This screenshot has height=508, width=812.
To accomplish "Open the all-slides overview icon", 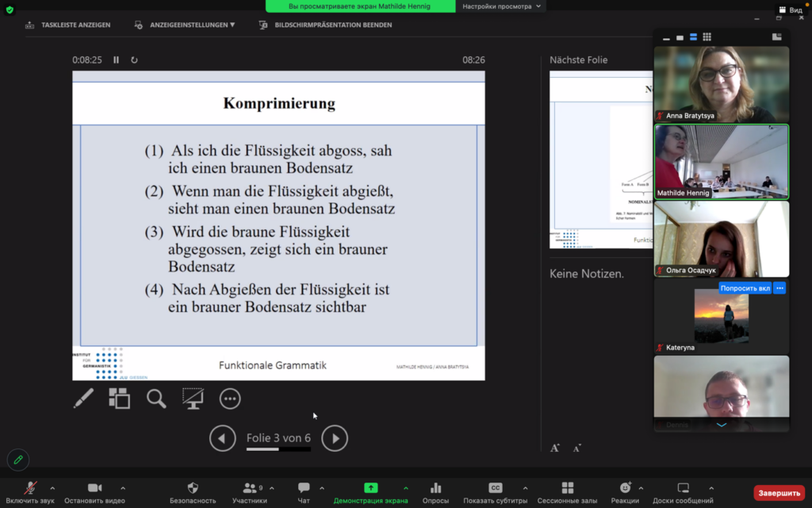I will (x=119, y=398).
